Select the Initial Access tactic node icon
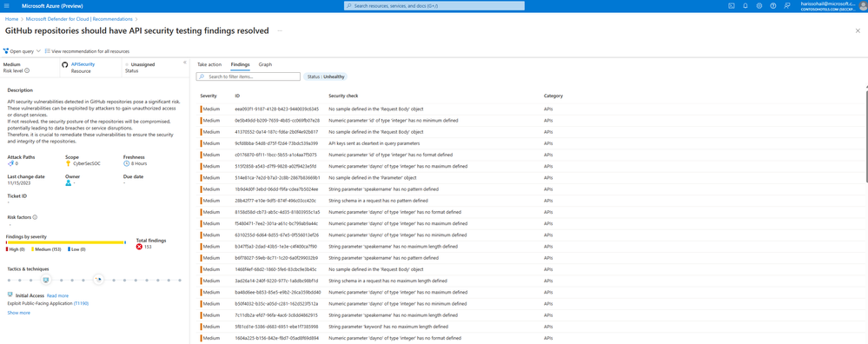The width and height of the screenshot is (868, 344). [46, 280]
